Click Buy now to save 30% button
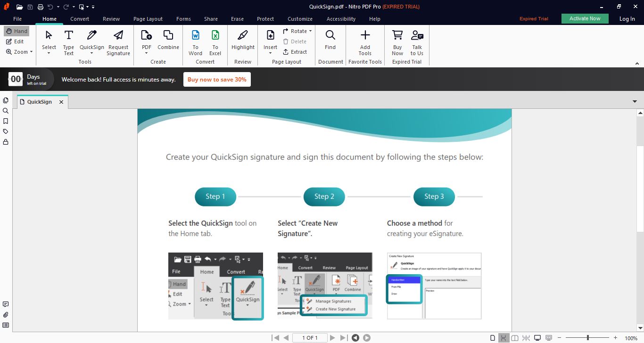Image resolution: width=644 pixels, height=343 pixels. click(217, 80)
